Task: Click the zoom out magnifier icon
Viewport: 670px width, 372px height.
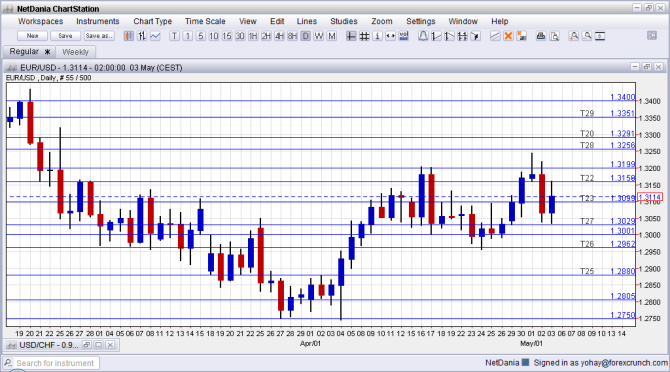Action: pyautogui.click(x=587, y=36)
